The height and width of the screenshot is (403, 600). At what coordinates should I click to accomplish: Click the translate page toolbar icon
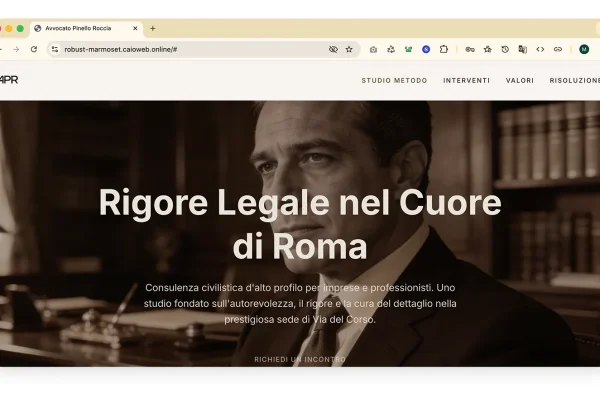pos(523,49)
